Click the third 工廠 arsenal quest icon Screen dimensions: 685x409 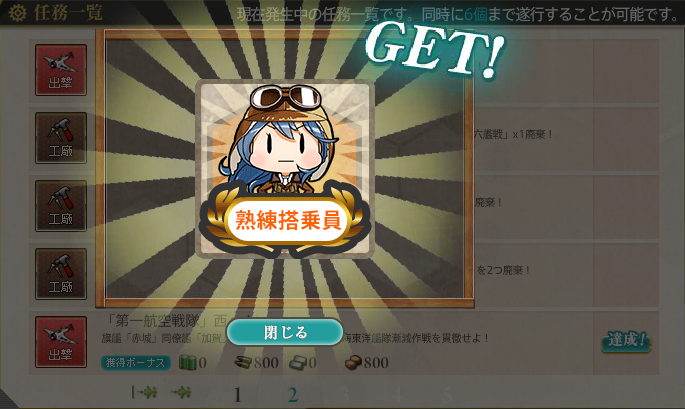[61, 274]
